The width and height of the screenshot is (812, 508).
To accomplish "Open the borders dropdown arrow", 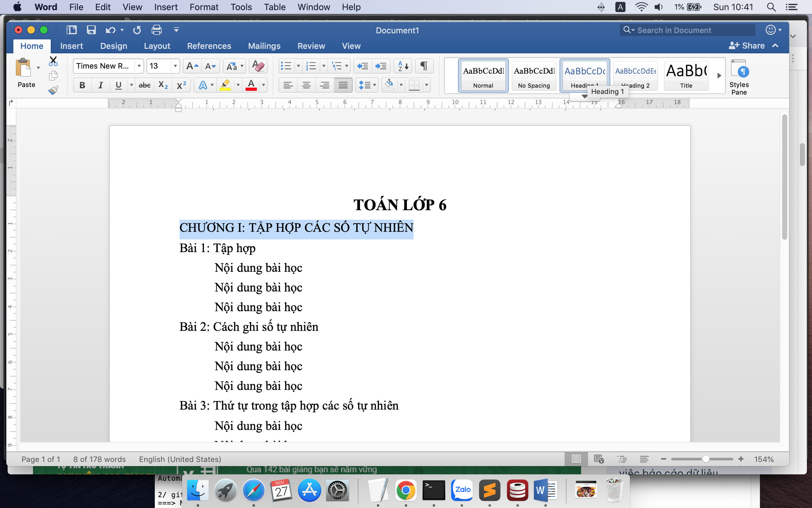I will tap(427, 85).
